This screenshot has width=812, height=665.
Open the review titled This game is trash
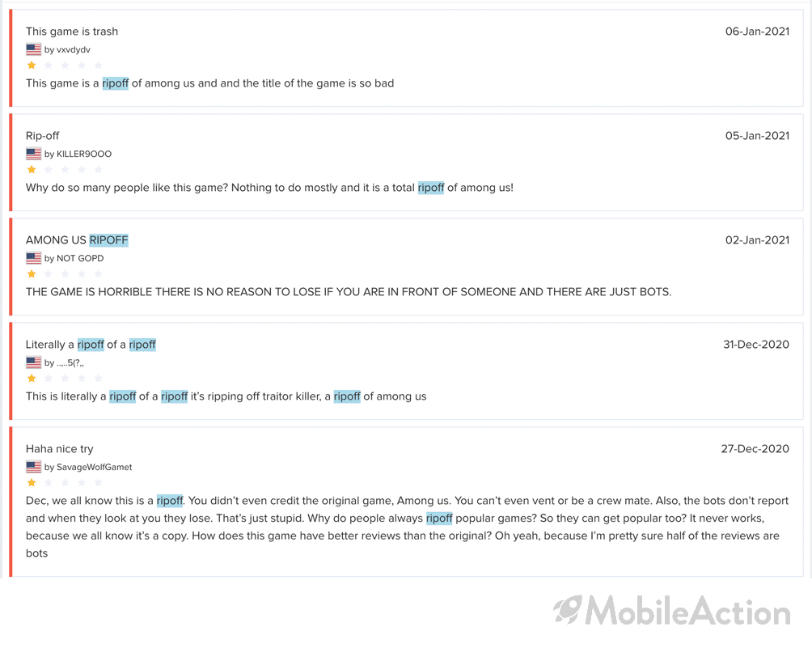click(x=72, y=31)
